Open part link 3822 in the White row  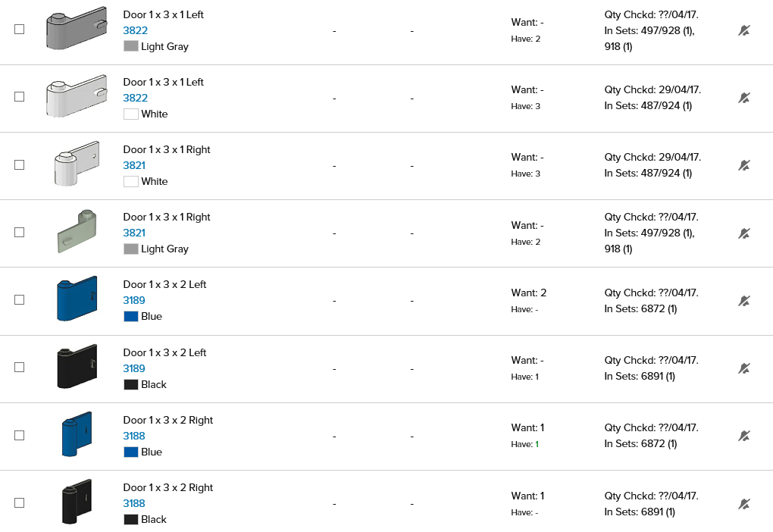tap(135, 98)
